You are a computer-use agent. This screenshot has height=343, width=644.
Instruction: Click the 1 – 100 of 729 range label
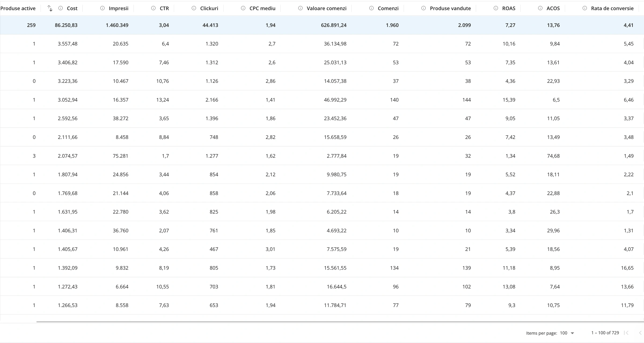(x=605, y=333)
